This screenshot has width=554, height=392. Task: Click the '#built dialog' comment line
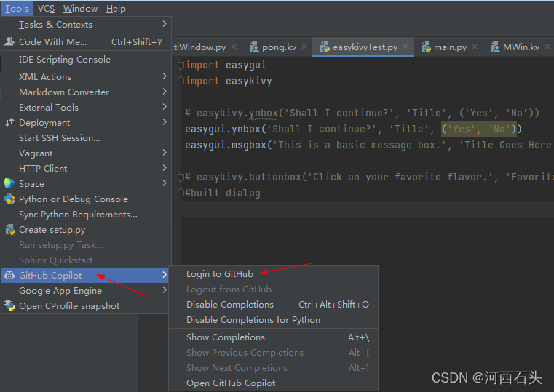pos(223,193)
